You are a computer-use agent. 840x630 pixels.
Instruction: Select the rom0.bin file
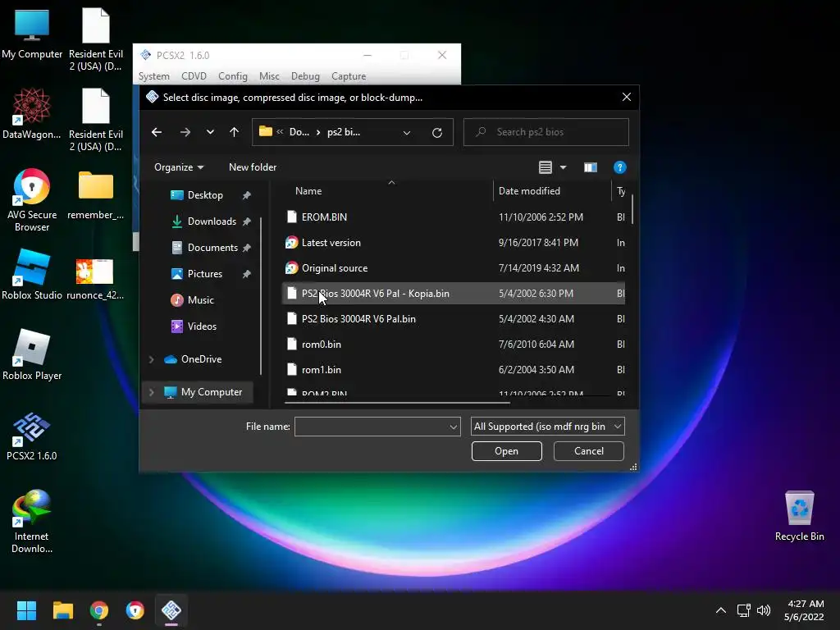[453, 345]
